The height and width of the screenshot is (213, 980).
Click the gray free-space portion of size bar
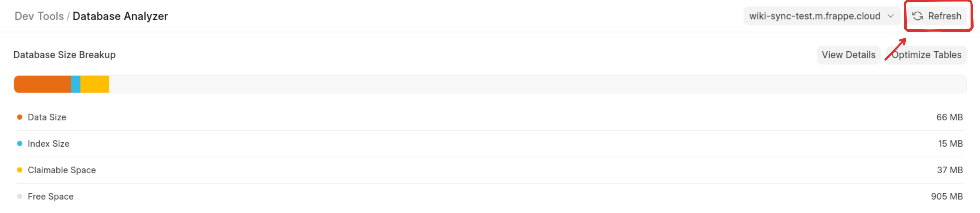click(x=533, y=84)
